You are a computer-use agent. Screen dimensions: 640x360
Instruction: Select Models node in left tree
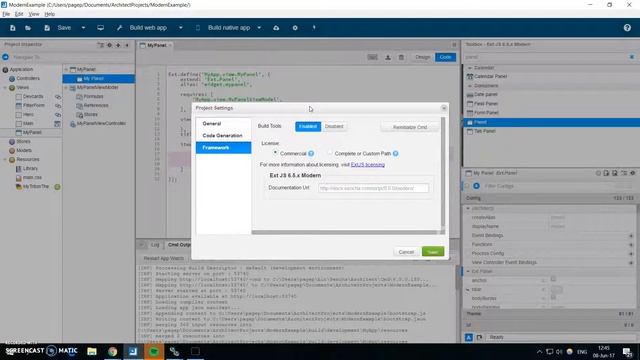(x=24, y=150)
